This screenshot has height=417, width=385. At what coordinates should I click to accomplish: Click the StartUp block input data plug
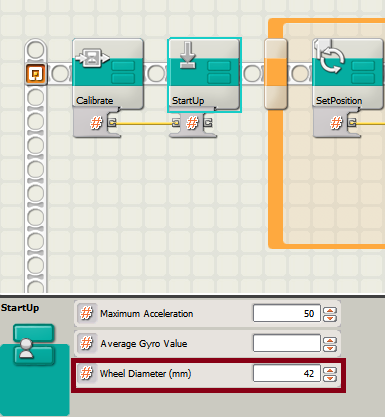coord(176,123)
